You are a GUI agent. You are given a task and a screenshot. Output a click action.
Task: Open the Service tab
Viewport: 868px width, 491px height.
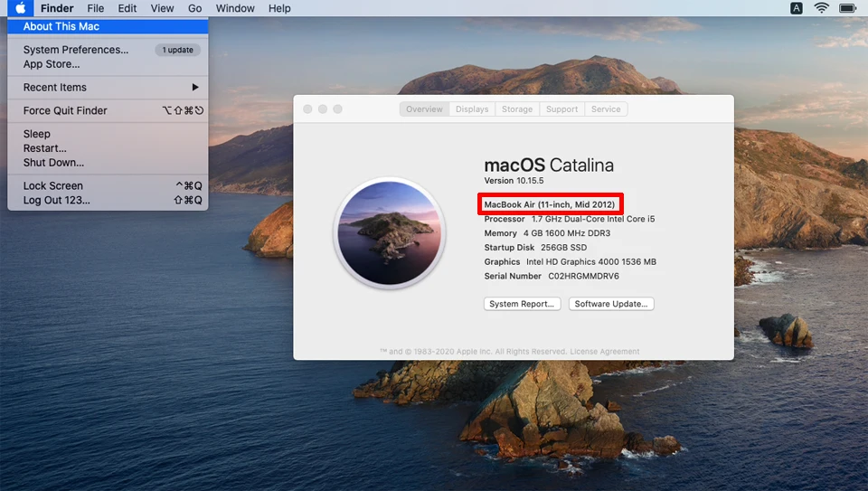[x=606, y=109]
